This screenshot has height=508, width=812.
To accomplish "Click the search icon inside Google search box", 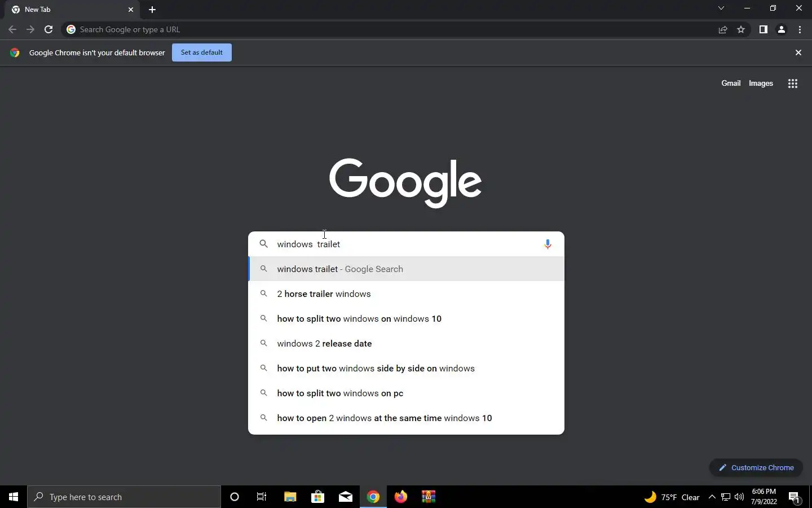I will pos(263,244).
